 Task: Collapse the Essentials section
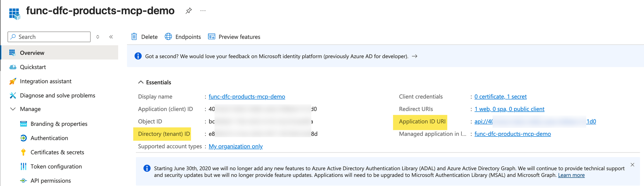point(141,82)
